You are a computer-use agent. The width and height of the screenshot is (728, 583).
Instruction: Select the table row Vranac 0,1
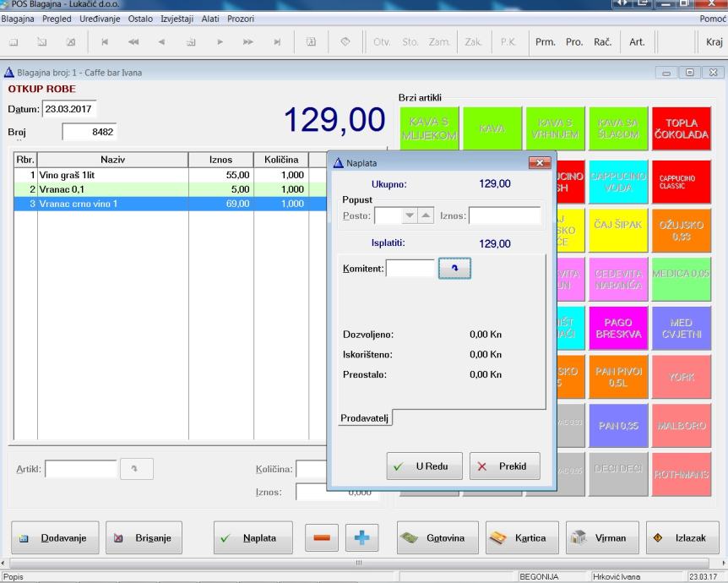[170, 189]
